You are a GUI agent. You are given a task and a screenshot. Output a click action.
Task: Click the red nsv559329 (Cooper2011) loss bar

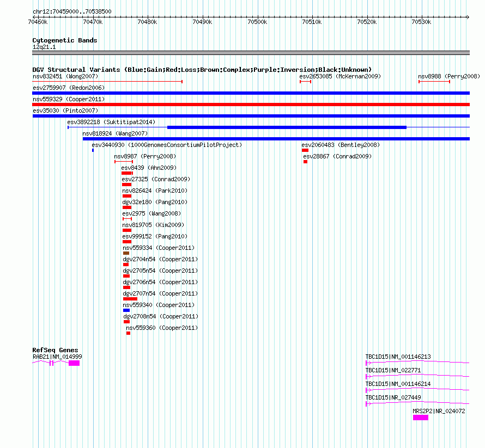point(251,105)
